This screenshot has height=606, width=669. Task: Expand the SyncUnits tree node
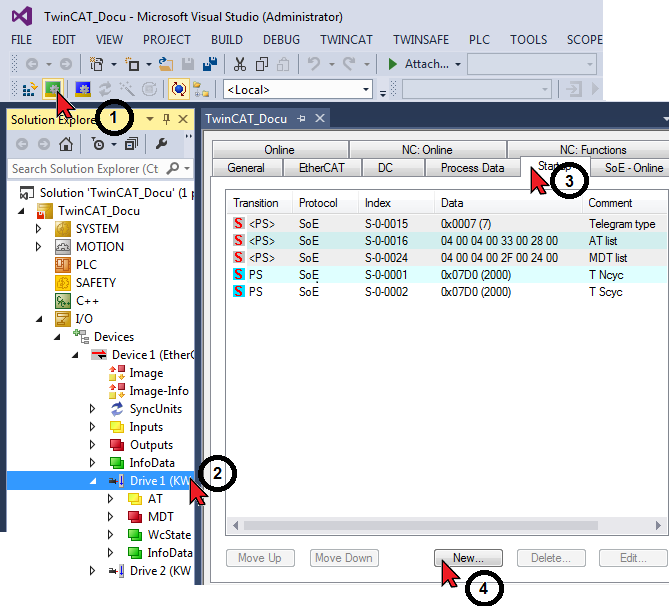point(92,409)
